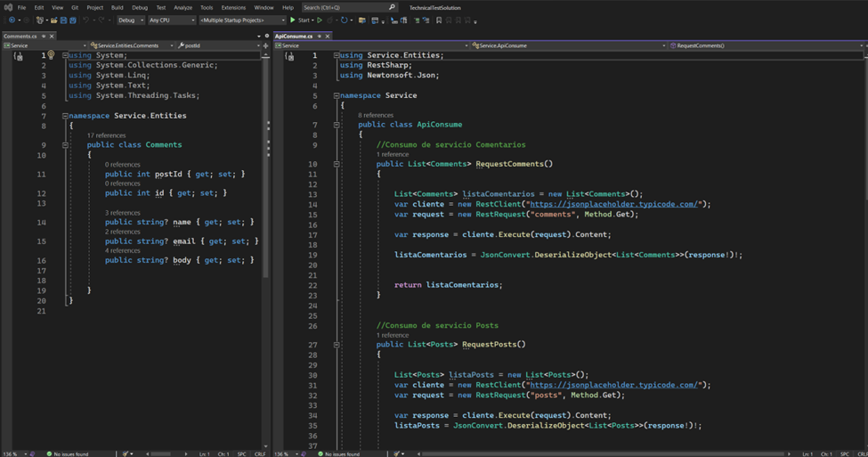Click the code cleanup broom icon in the Comments.cs status bar
The width and height of the screenshot is (868, 457).
(x=126, y=453)
